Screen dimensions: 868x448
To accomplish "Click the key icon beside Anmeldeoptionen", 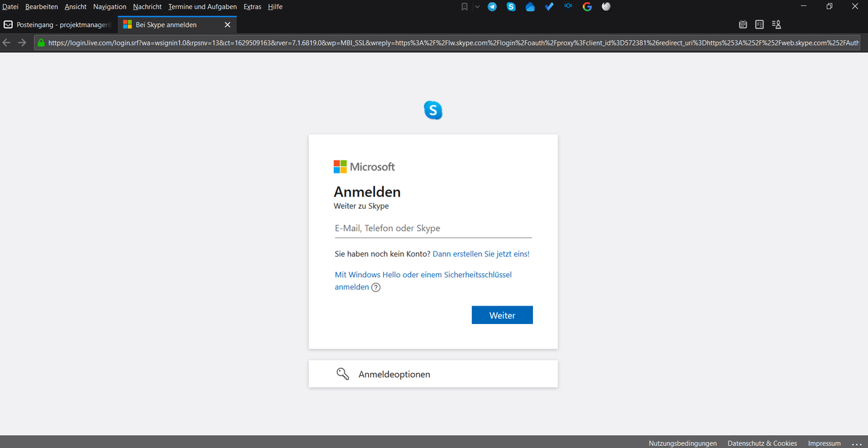I will [342, 374].
